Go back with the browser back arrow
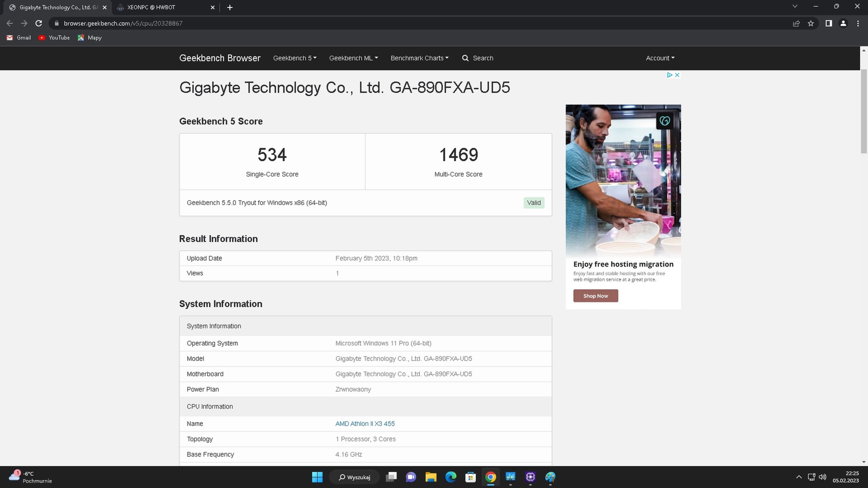Viewport: 868px width, 488px height. tap(9, 23)
